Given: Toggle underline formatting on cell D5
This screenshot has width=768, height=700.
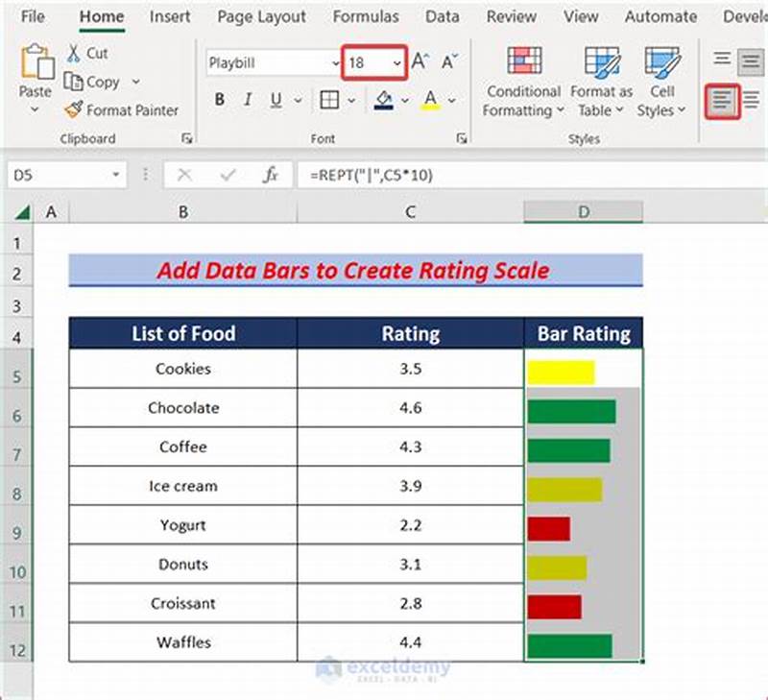Looking at the screenshot, I should 274,99.
